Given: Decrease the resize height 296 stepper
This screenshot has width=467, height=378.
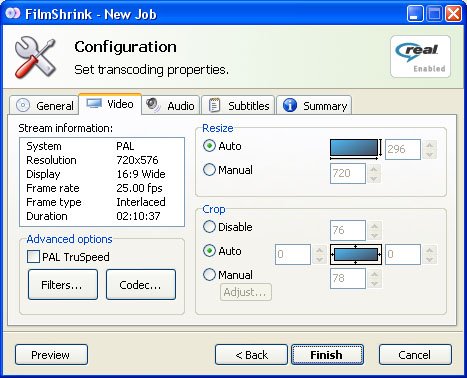Looking at the screenshot, I should 430,154.
